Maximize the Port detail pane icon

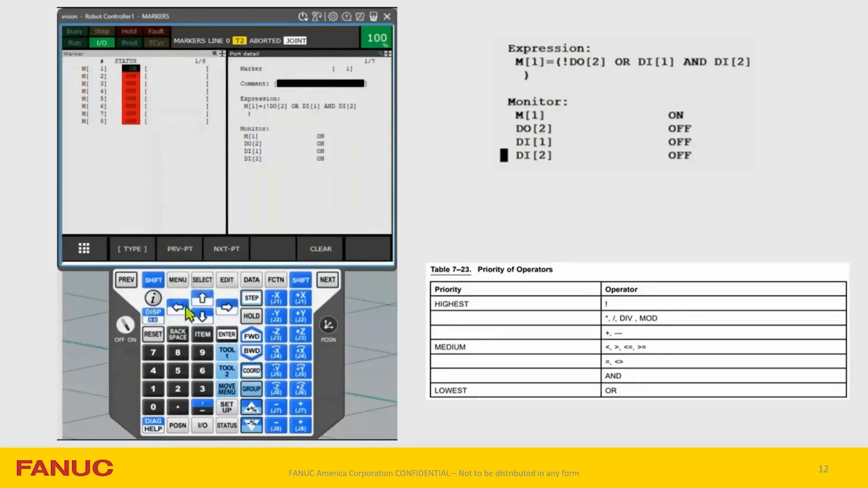pyautogui.click(x=388, y=53)
